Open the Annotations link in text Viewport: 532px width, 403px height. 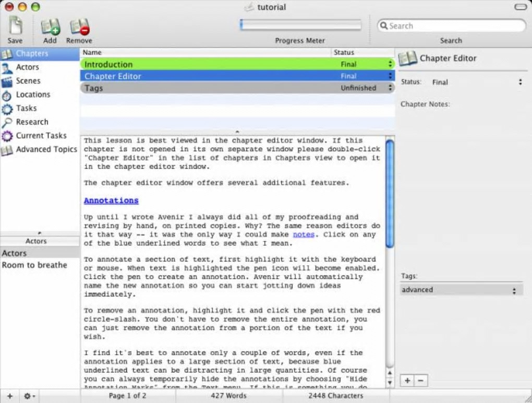(111, 200)
